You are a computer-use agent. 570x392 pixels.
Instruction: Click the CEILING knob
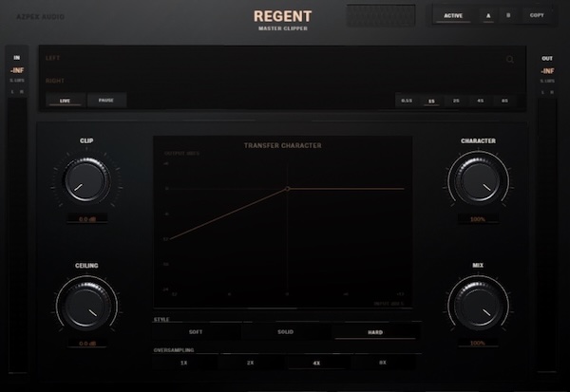click(x=86, y=305)
